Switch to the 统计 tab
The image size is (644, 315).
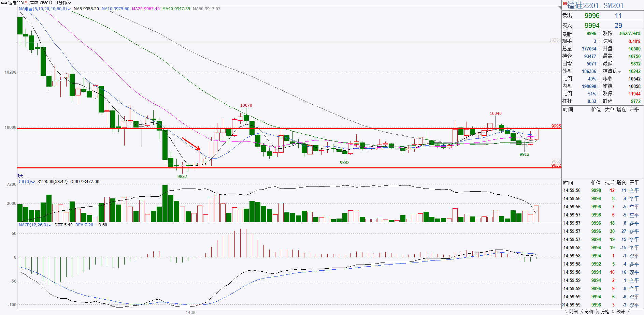pos(620,312)
